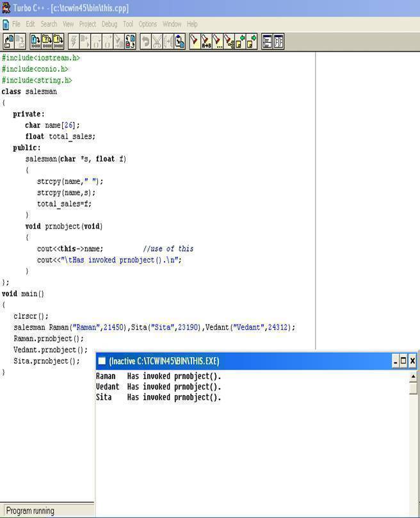
Task: Click the 'Raman.prnobject();' code line
Action: pos(49,339)
